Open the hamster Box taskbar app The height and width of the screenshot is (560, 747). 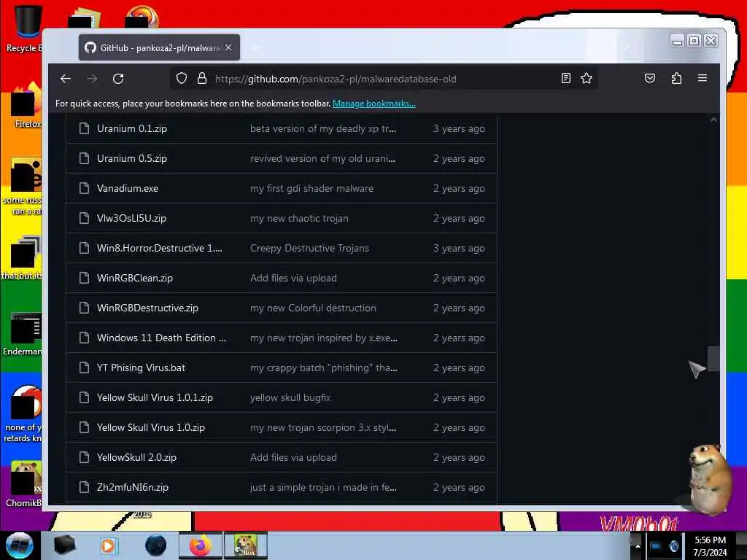tap(246, 545)
